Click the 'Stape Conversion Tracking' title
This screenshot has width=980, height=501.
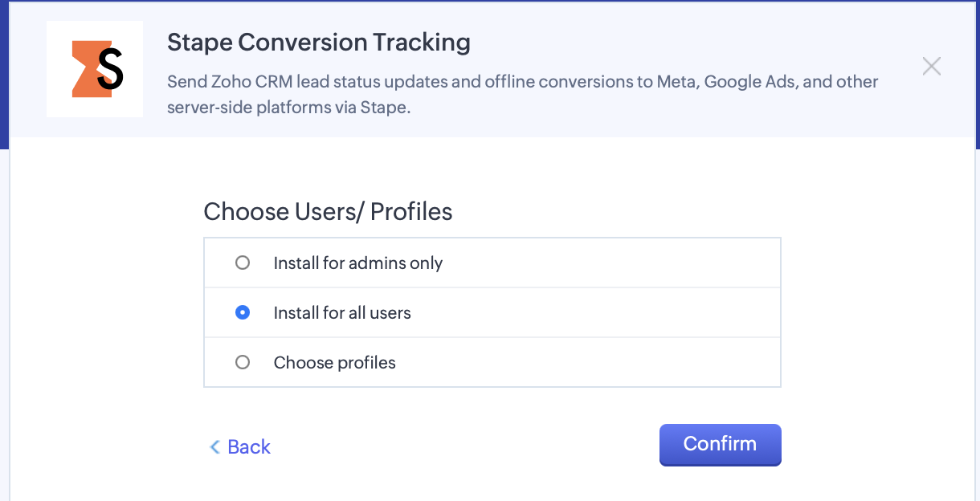coord(319,43)
